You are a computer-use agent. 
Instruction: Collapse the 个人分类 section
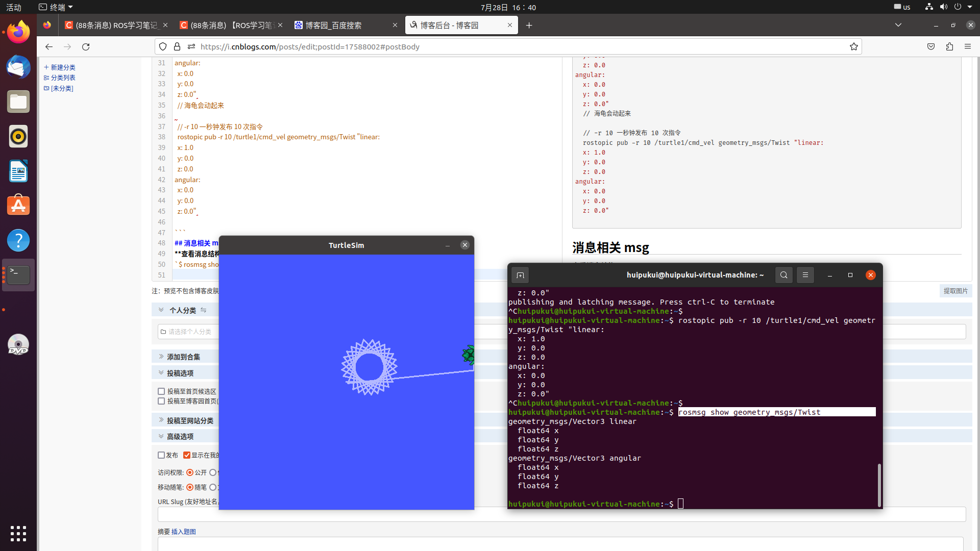click(161, 310)
